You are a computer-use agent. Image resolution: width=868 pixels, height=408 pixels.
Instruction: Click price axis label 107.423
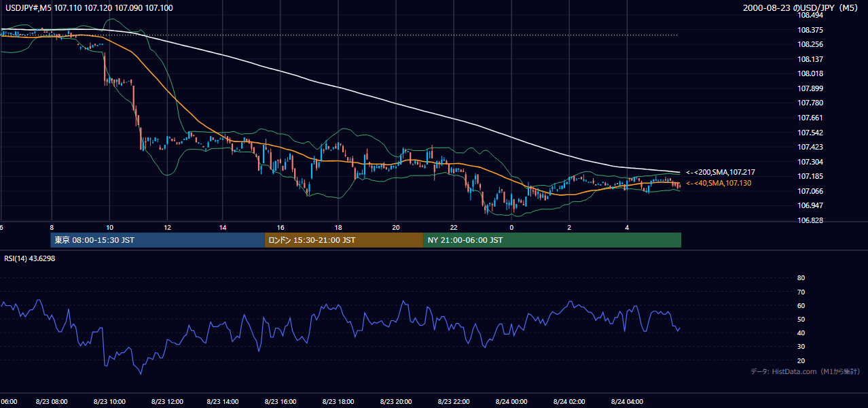click(x=810, y=147)
